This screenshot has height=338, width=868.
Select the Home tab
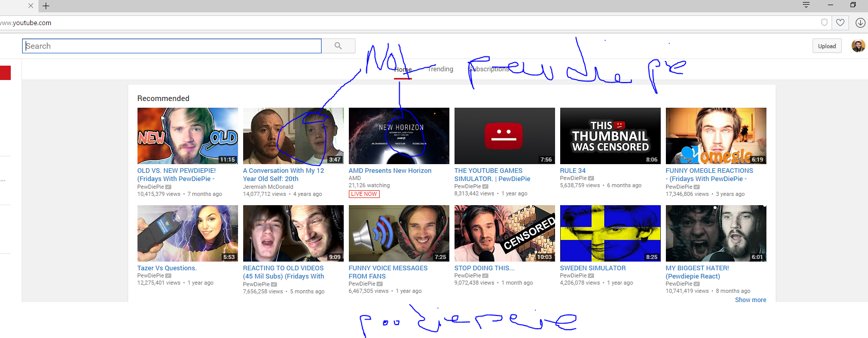pos(403,69)
